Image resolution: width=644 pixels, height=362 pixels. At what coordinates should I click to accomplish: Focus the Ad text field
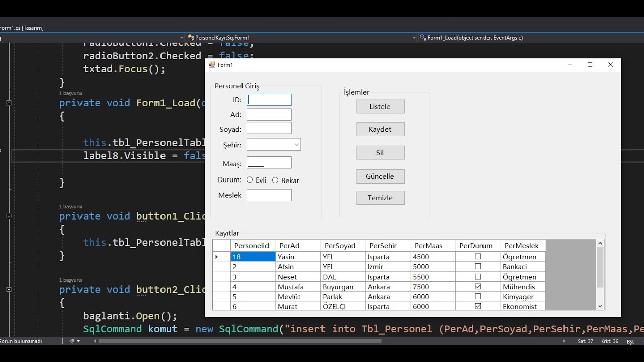click(269, 115)
